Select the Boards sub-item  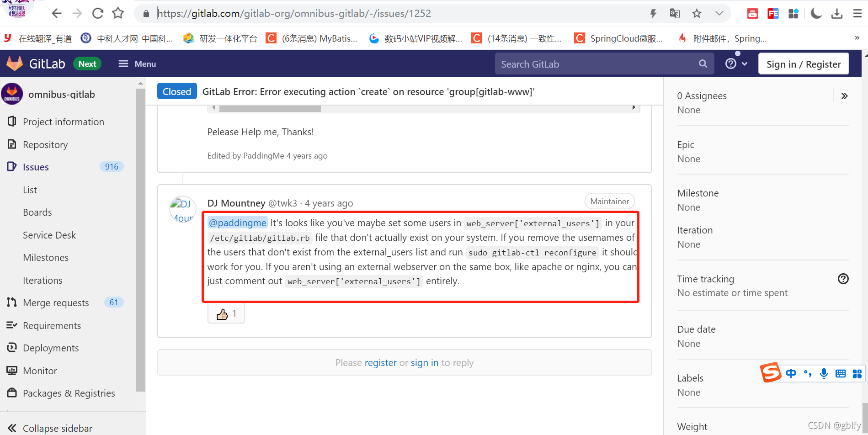click(37, 212)
